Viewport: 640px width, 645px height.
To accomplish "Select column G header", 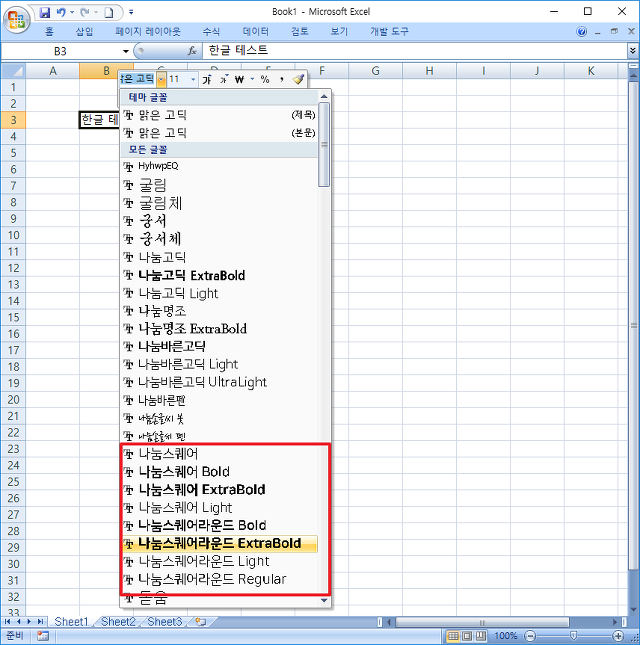I will point(375,71).
